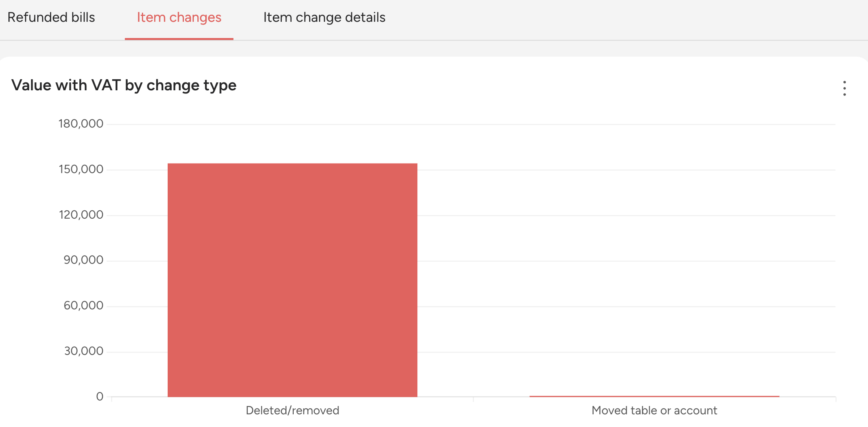
Task: Click the 180,000 gridline above the bar
Action: click(x=471, y=124)
